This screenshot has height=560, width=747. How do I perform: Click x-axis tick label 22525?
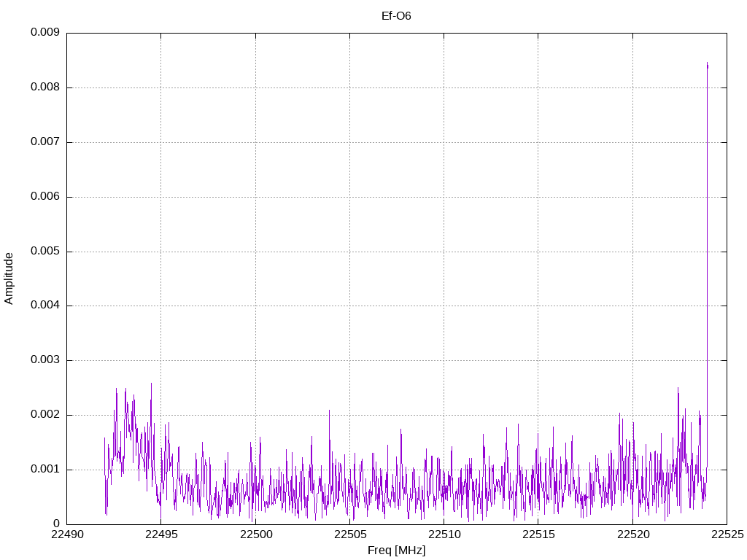[x=727, y=534]
